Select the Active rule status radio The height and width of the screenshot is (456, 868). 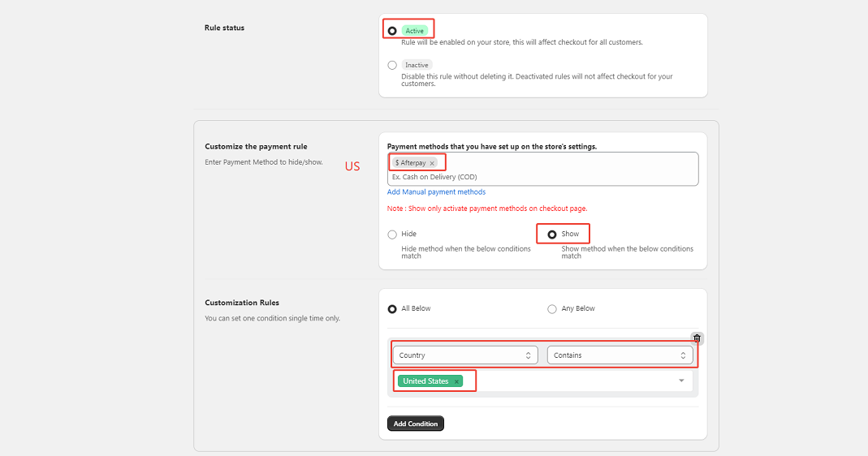pyautogui.click(x=392, y=31)
